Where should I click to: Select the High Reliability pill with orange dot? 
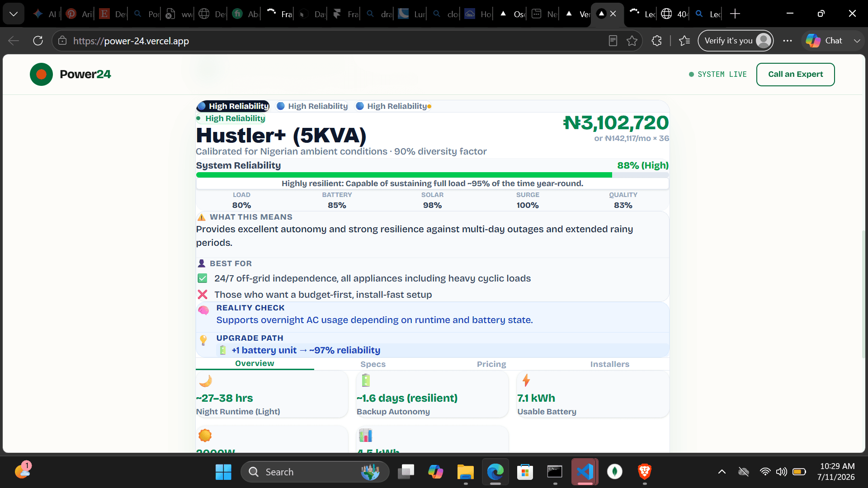coord(393,106)
